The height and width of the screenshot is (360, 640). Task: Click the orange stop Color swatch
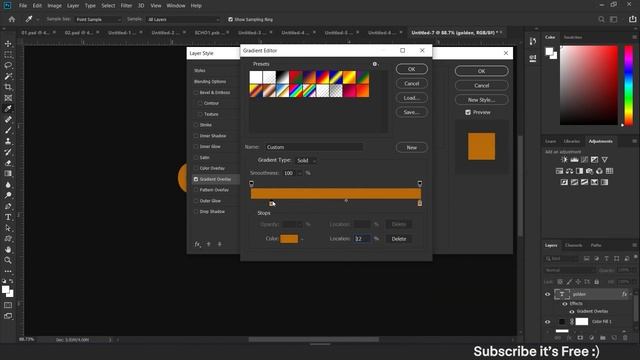click(289, 239)
